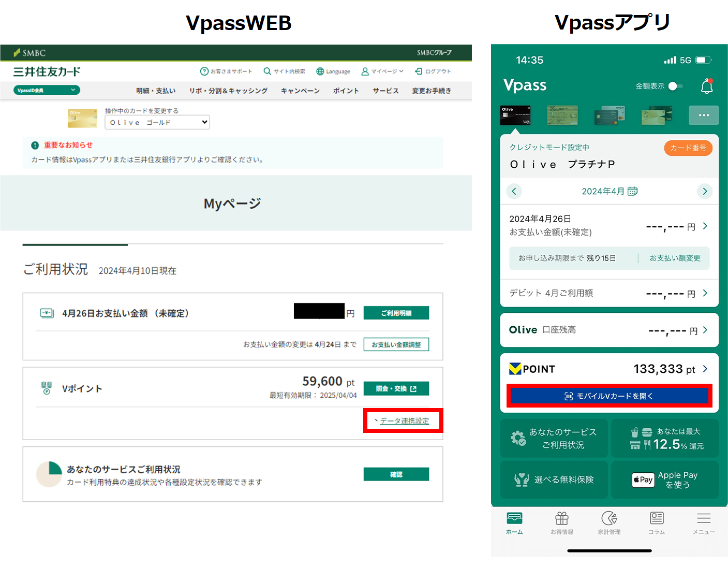Click the SMBC logo in header
This screenshot has width=728, height=566.
pos(29,53)
